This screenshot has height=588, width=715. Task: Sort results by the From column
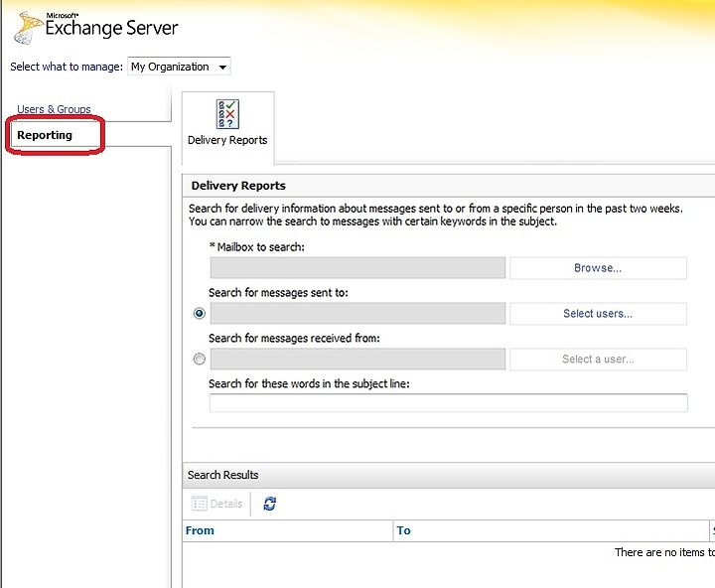tap(287, 530)
